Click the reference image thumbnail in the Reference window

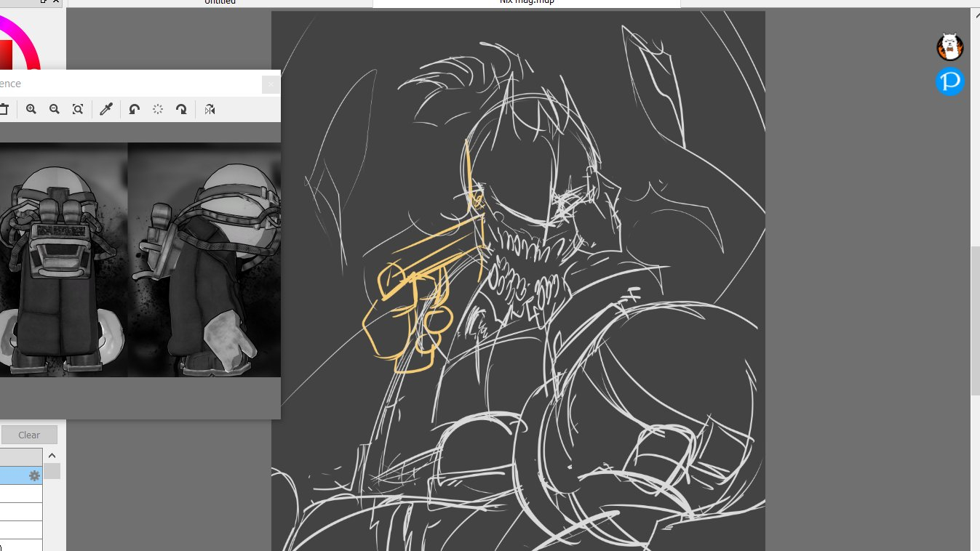click(138, 260)
